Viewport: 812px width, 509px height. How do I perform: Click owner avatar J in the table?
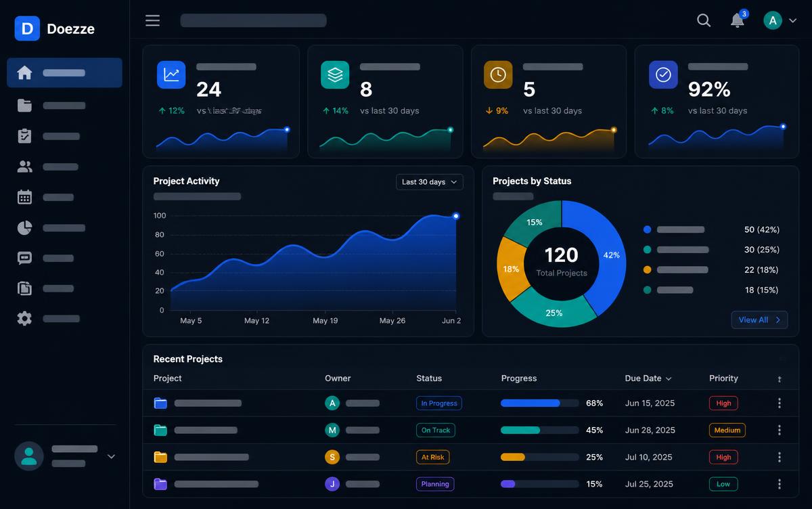click(x=332, y=484)
